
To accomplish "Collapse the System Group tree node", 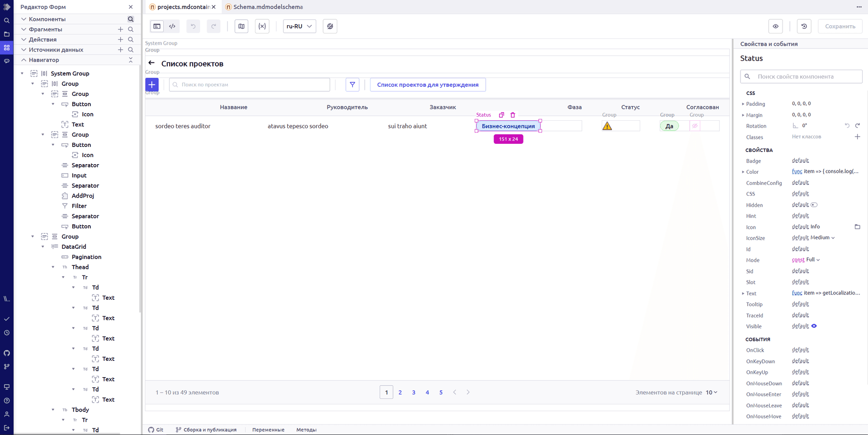I will pyautogui.click(x=22, y=73).
